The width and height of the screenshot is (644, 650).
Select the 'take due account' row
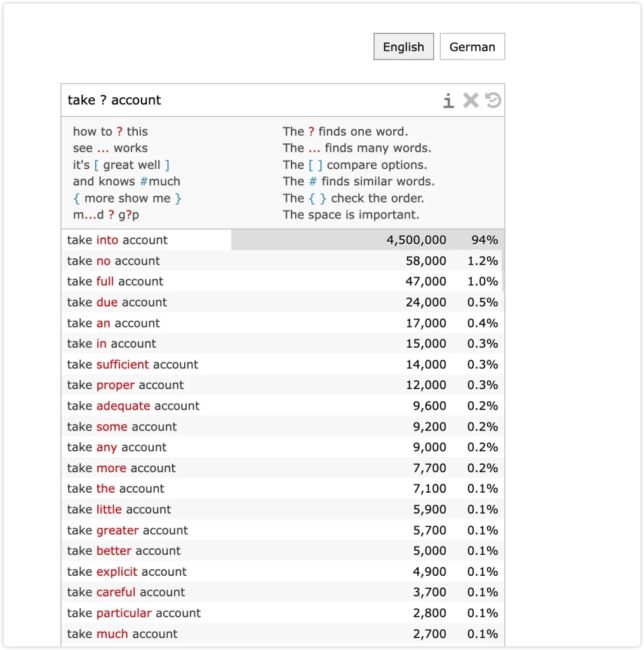(x=283, y=302)
